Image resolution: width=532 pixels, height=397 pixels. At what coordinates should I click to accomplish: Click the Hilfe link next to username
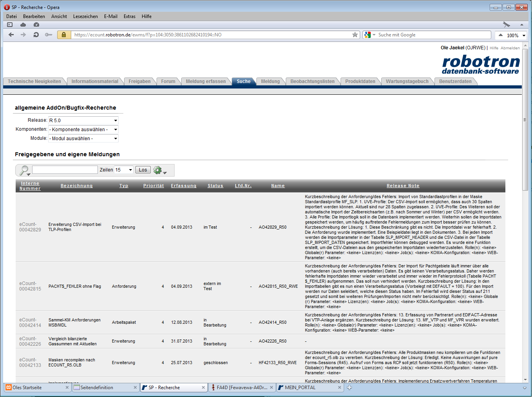494,48
